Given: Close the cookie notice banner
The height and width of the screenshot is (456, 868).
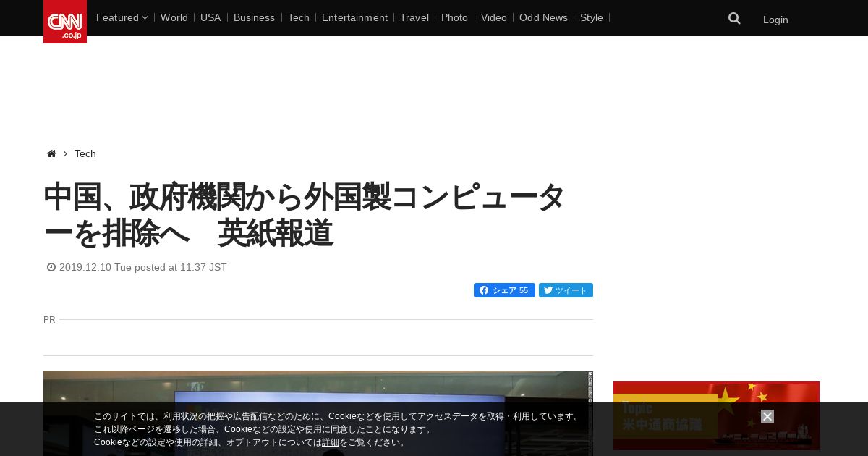Looking at the screenshot, I should coord(767,416).
